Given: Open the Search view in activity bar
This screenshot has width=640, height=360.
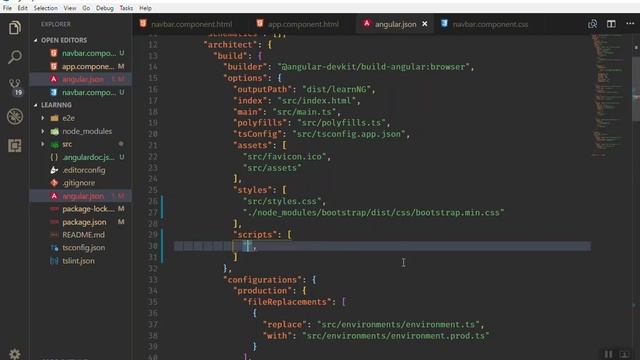Looking at the screenshot, I should (15, 57).
